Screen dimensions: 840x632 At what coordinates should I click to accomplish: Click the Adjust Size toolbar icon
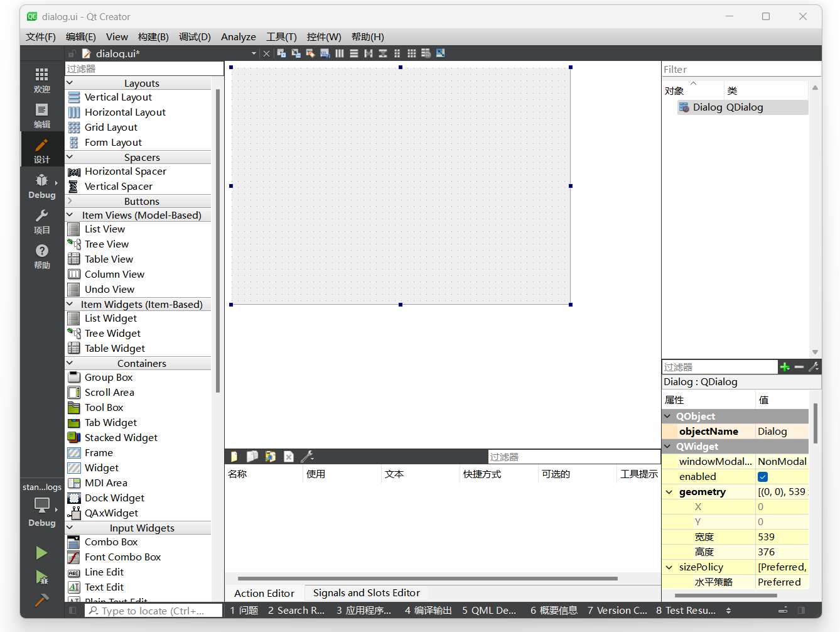click(441, 53)
